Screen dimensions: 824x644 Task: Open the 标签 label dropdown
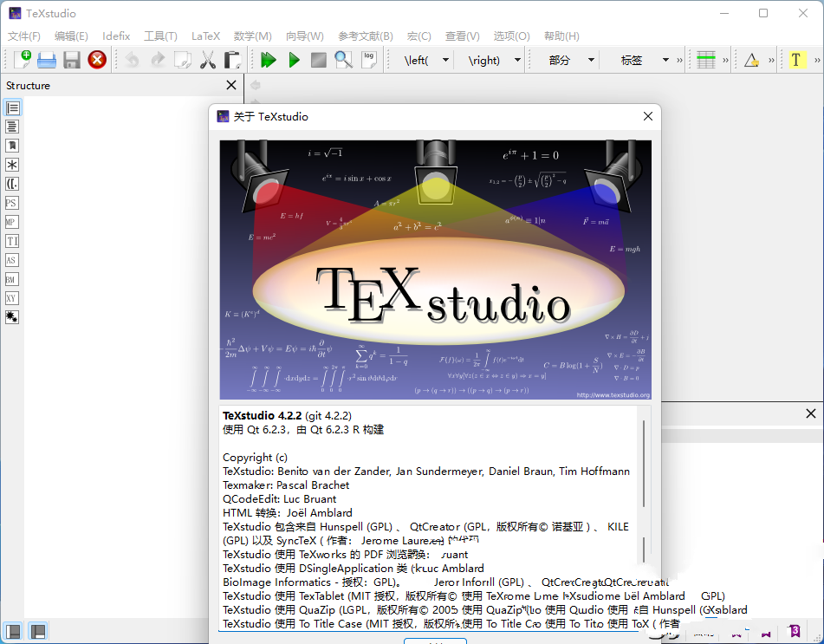coord(665,60)
